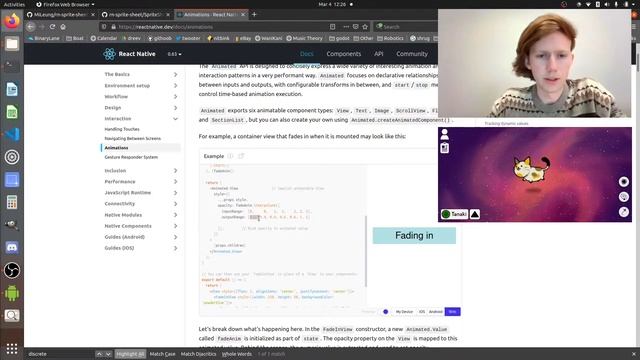The image size is (640, 360).
Task: Open the Community navigation tab
Action: point(412,54)
